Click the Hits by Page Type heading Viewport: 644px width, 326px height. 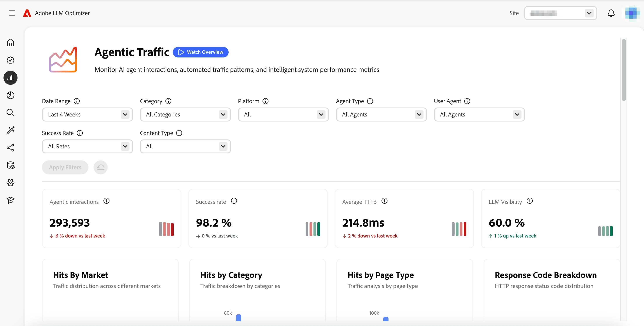click(x=380, y=275)
